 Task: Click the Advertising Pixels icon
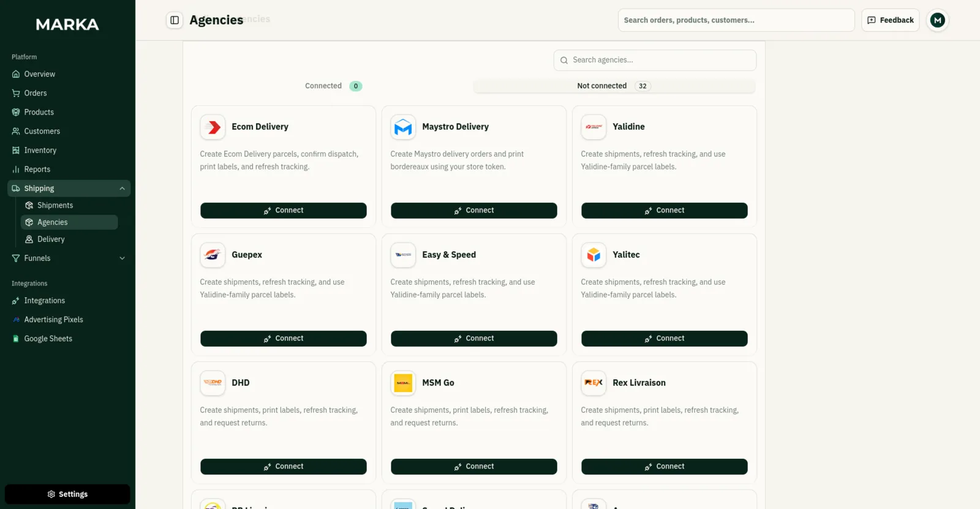[16, 320]
